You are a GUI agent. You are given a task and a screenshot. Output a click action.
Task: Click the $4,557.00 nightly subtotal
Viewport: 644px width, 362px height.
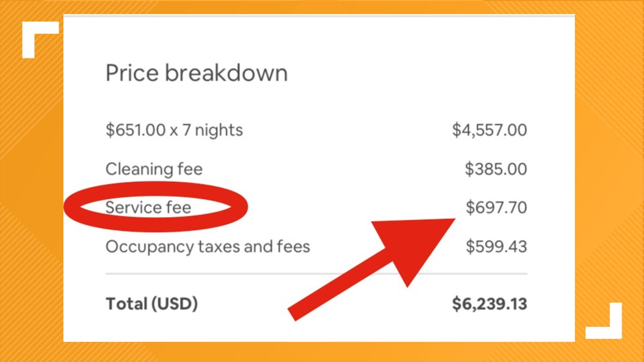[489, 130]
